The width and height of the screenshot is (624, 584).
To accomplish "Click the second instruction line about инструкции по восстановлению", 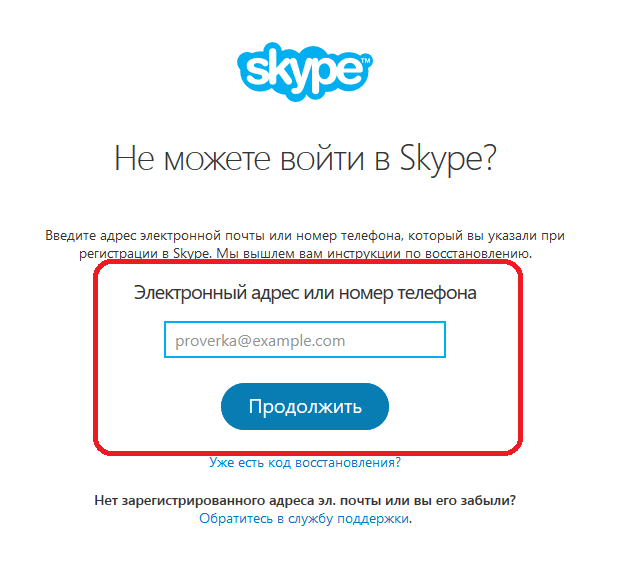I will point(305,254).
